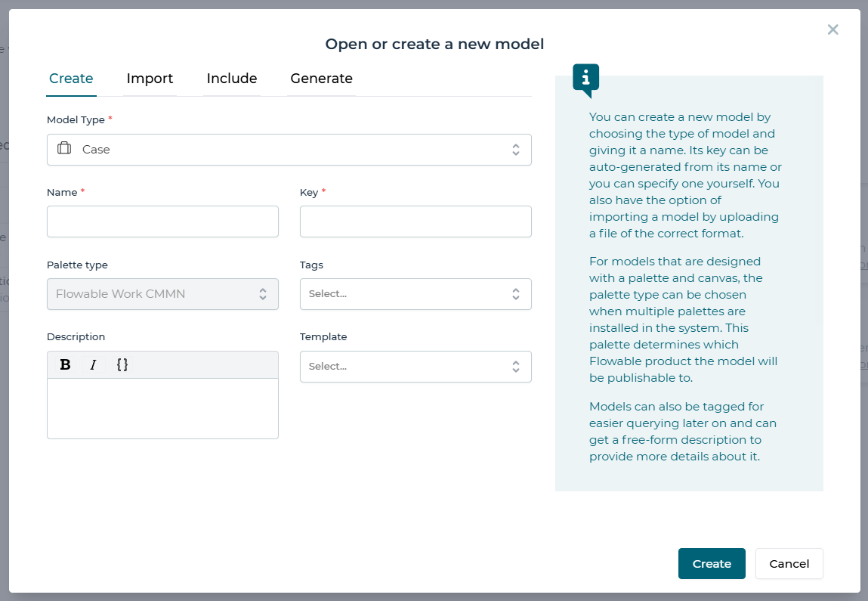The height and width of the screenshot is (601, 868).
Task: Select the Create tab
Action: click(71, 79)
